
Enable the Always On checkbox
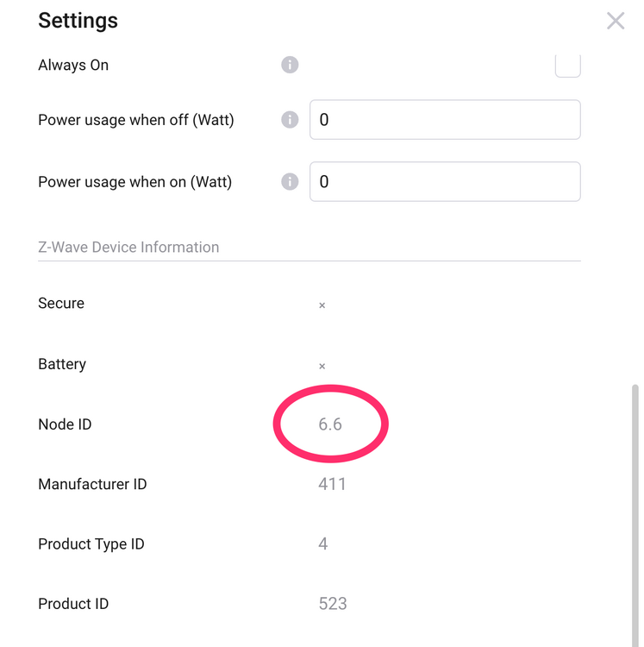(x=567, y=66)
